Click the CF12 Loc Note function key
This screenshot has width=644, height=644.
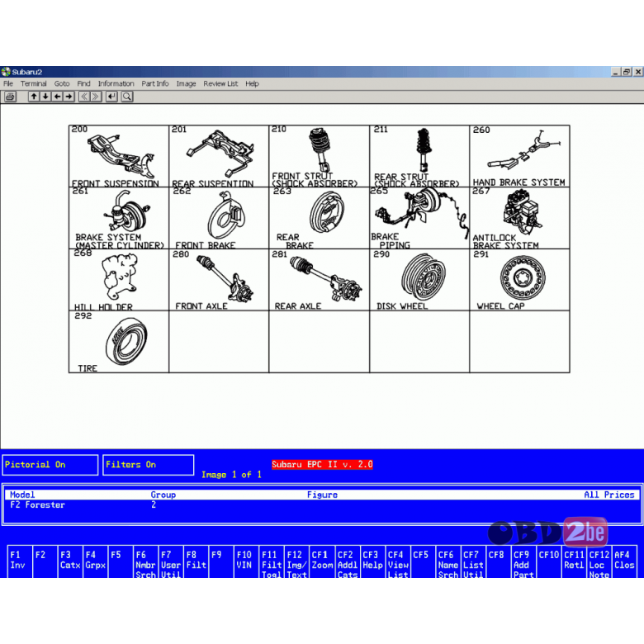point(599,562)
